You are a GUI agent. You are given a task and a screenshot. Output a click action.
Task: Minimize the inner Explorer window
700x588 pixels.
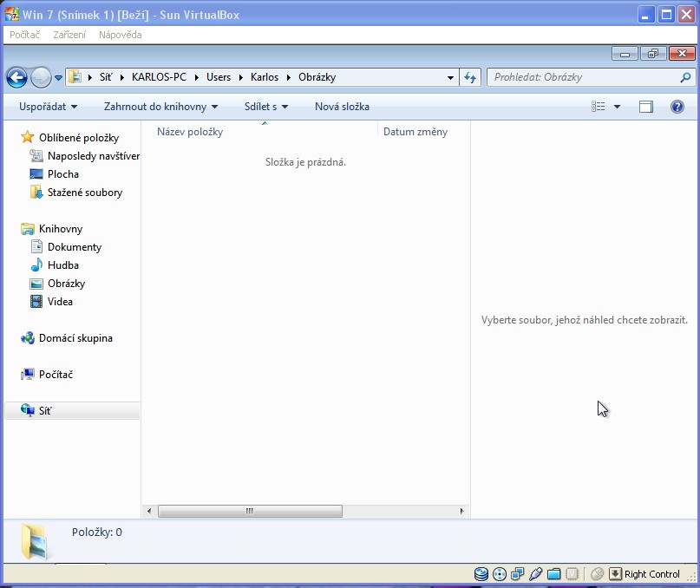click(625, 54)
